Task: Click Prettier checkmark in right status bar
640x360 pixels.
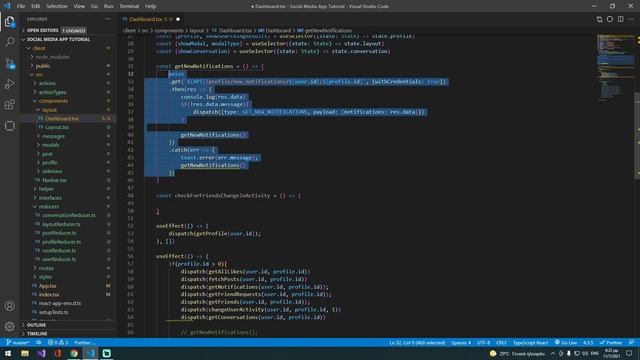Action: click(x=611, y=342)
